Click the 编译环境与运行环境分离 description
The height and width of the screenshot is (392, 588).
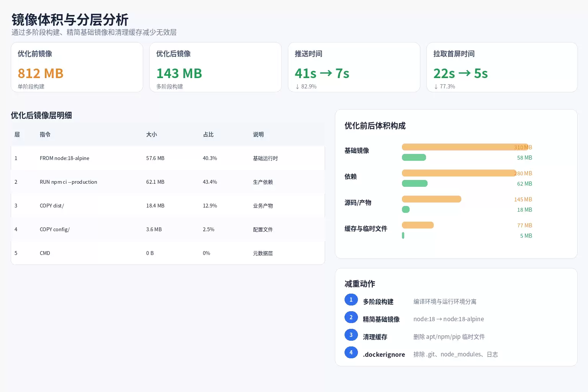coord(445,302)
